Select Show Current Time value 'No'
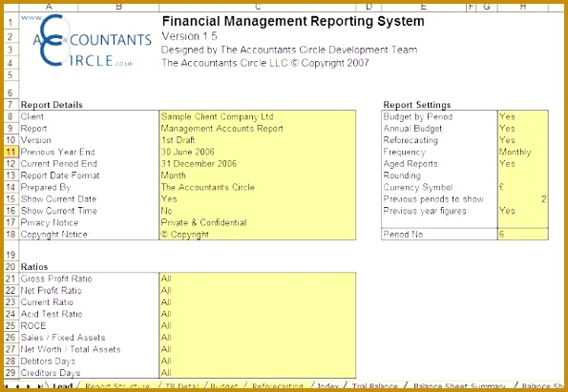 coord(258,211)
